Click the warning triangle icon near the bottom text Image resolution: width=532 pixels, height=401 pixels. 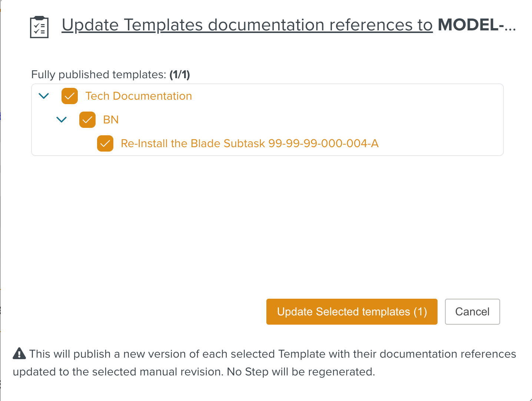[19, 353]
